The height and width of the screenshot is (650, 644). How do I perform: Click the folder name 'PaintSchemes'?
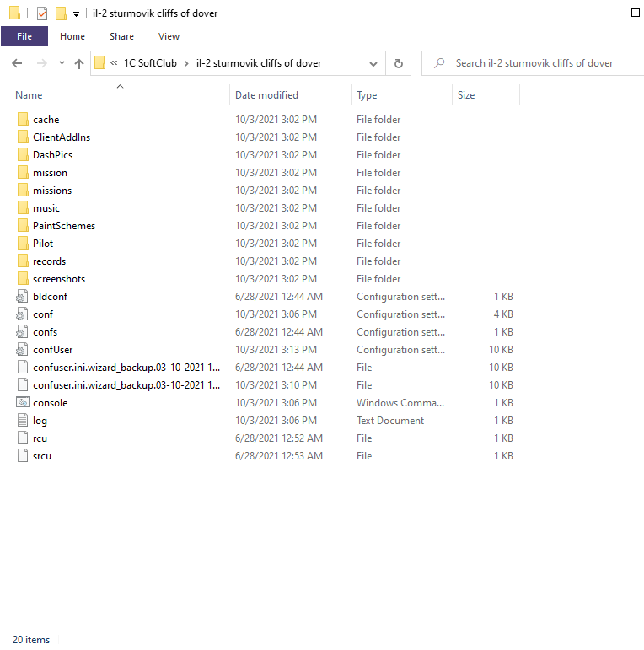coord(64,226)
